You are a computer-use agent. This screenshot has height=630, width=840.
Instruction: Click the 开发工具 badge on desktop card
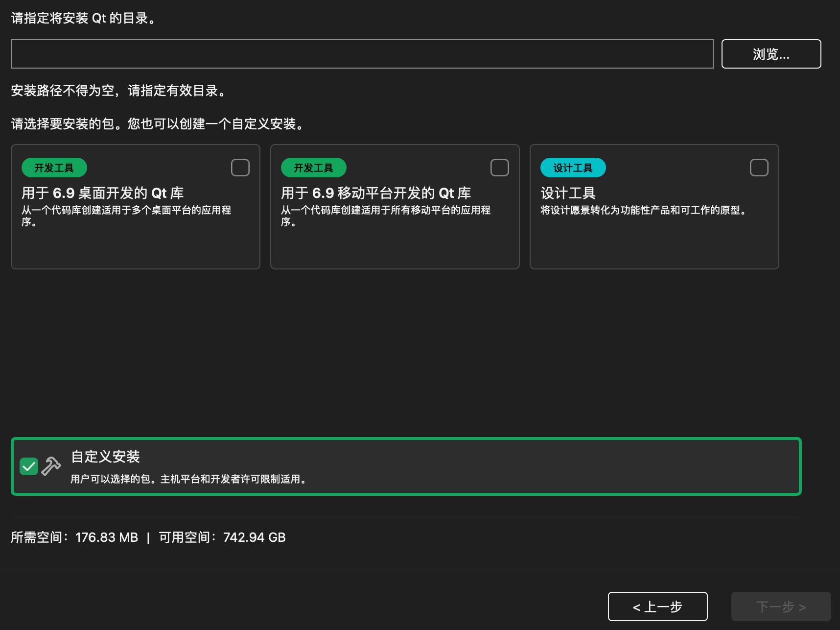[54, 168]
